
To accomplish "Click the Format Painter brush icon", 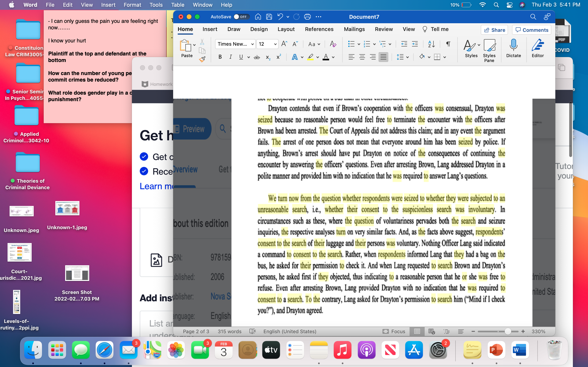I will [202, 59].
